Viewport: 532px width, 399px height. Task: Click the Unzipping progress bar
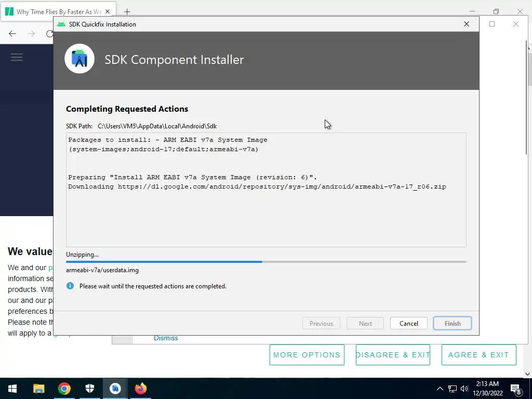[267, 262]
